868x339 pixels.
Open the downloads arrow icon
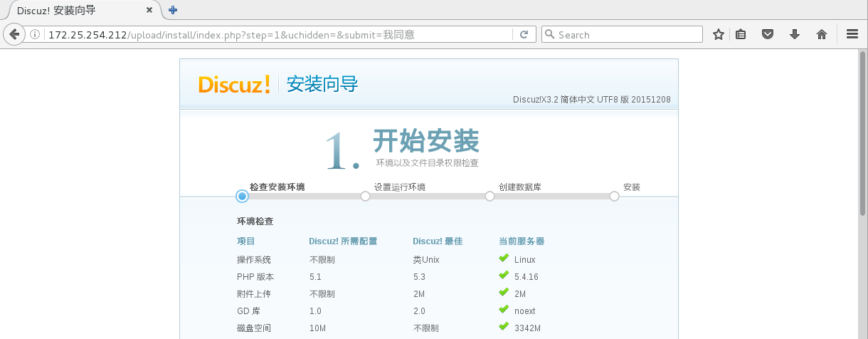pos(795,34)
